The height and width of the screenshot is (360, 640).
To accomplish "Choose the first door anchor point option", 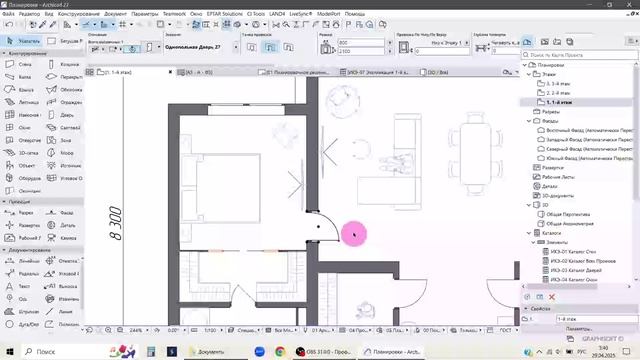I will 251,48.
